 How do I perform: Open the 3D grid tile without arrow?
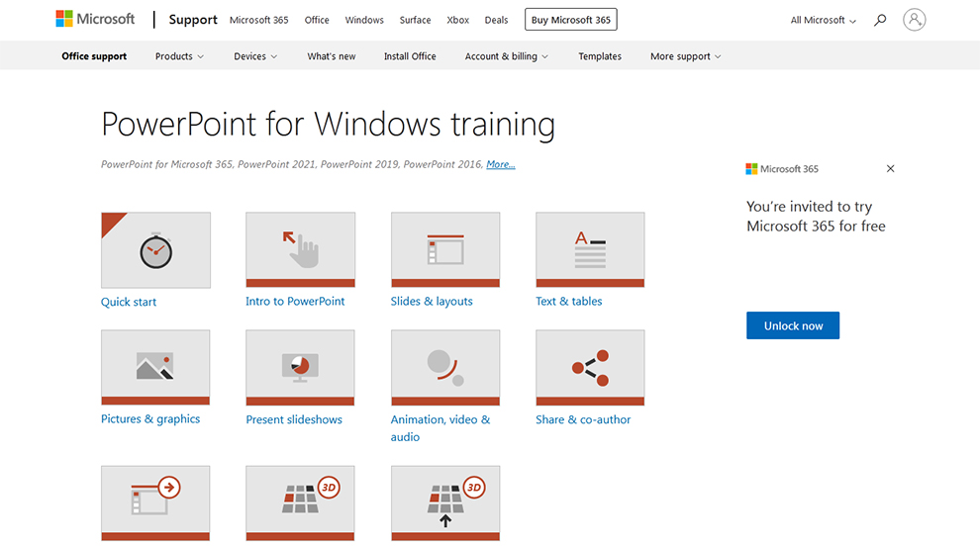tap(300, 502)
